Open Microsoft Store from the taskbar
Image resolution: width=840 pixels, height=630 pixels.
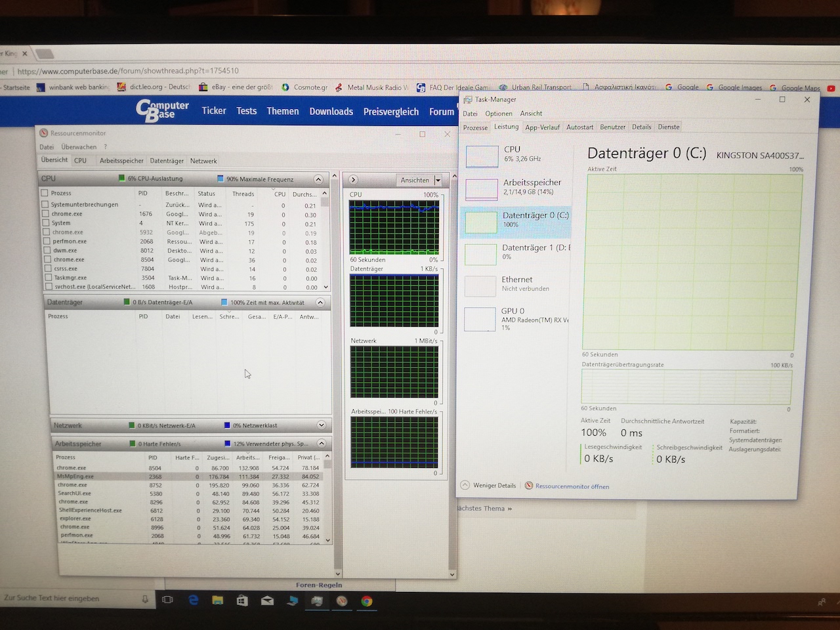242,600
